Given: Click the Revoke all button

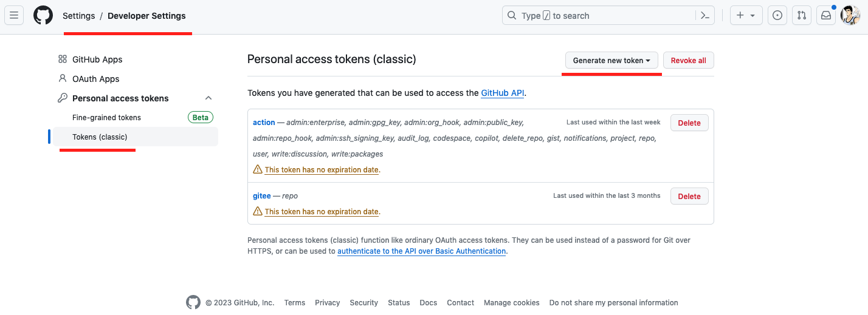Looking at the screenshot, I should [x=688, y=61].
